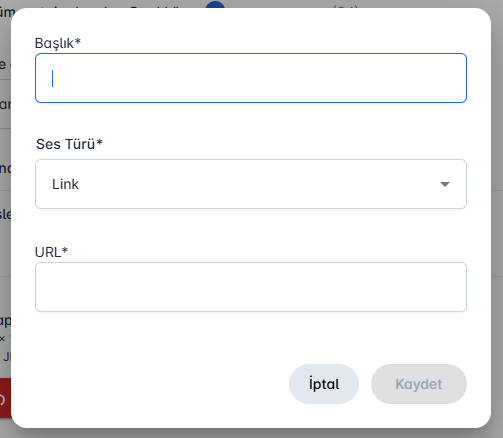Click the blue circle icon above the dialog

(x=215, y=4)
